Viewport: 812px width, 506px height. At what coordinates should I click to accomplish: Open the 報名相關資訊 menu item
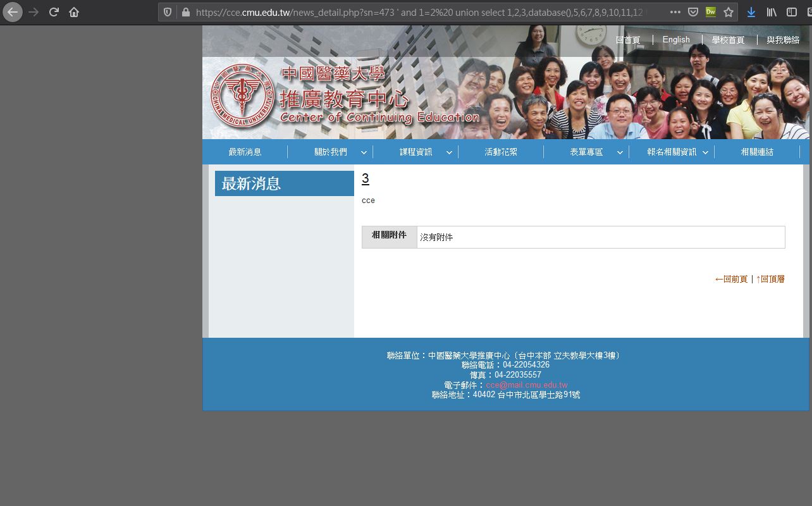[x=672, y=152]
